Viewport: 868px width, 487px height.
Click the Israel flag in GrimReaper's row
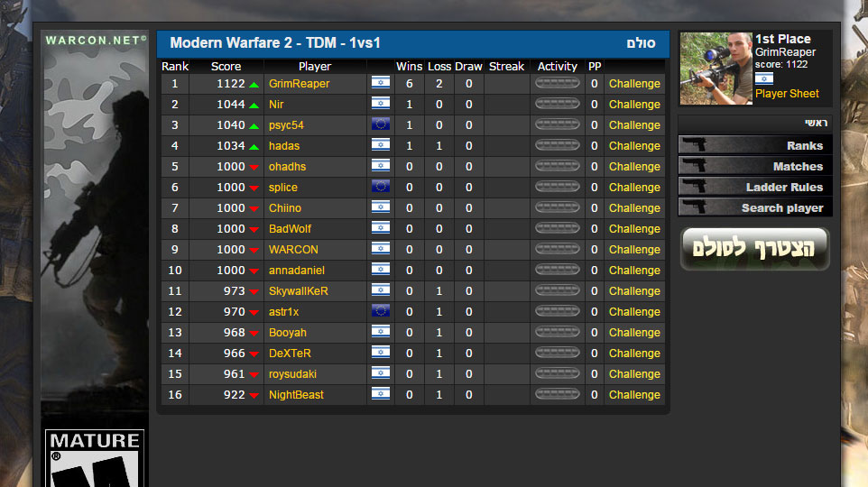point(380,82)
